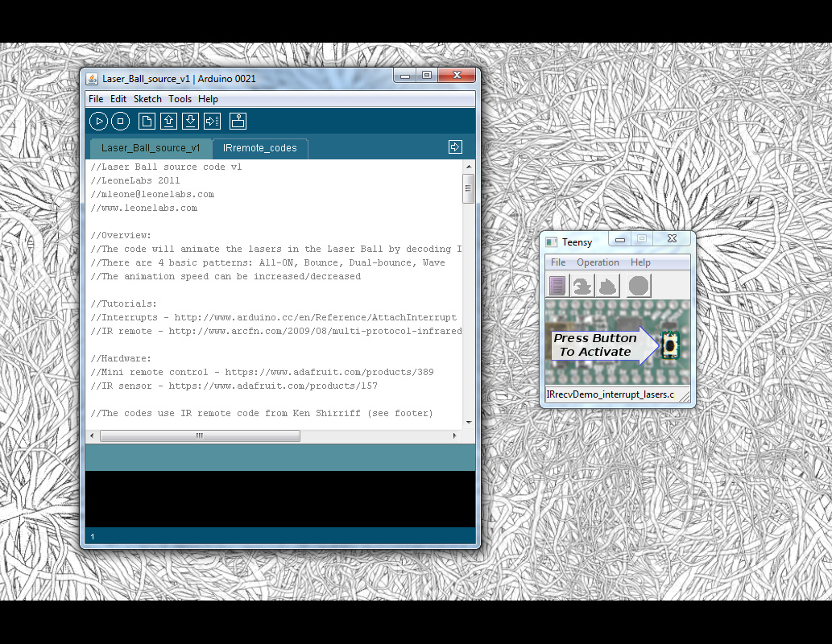Click the Open sketch up-arrow icon
This screenshot has width=832, height=644.
click(x=168, y=122)
